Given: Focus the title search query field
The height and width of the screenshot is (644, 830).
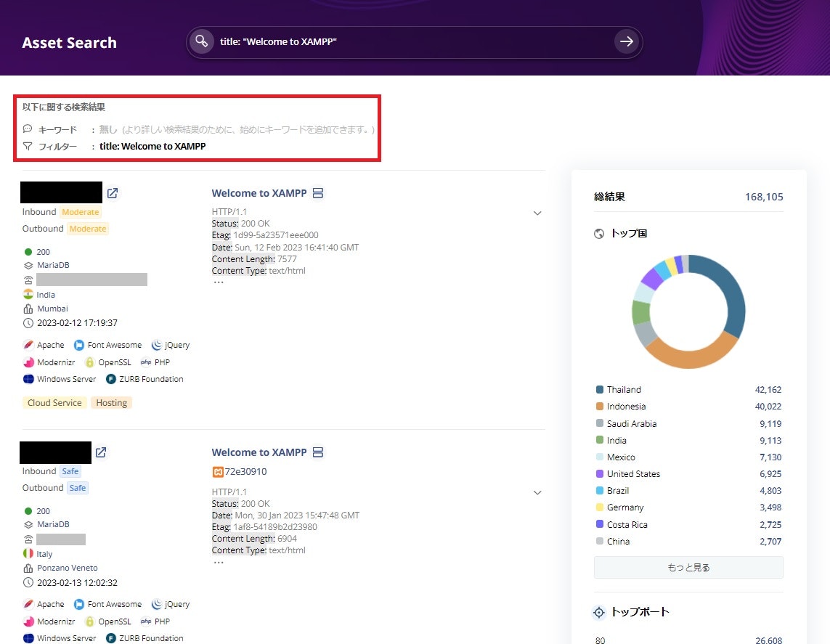Looking at the screenshot, I should point(413,42).
